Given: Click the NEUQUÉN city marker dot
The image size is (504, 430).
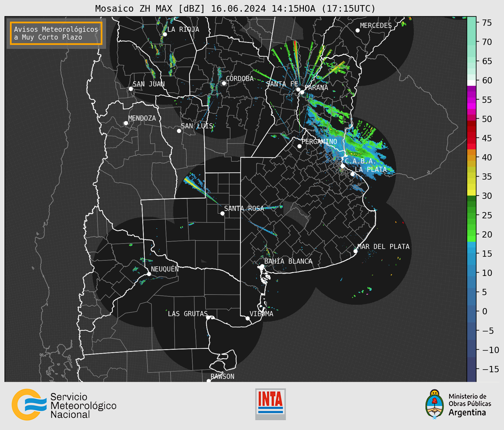Looking at the screenshot, I should pyautogui.click(x=149, y=274).
